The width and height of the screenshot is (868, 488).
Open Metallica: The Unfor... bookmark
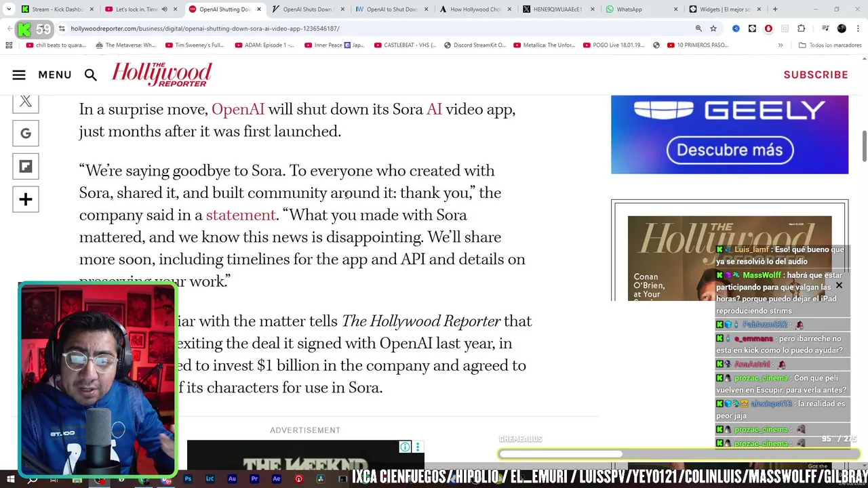tap(545, 45)
